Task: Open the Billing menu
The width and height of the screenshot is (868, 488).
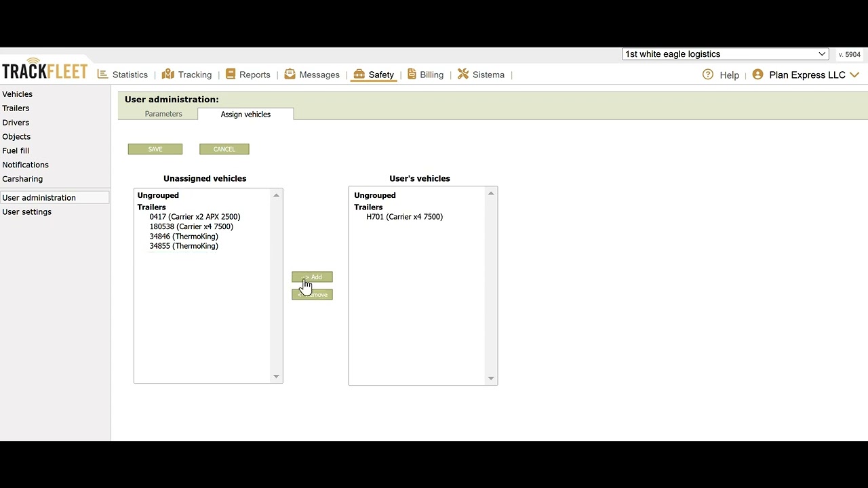Action: click(431, 75)
